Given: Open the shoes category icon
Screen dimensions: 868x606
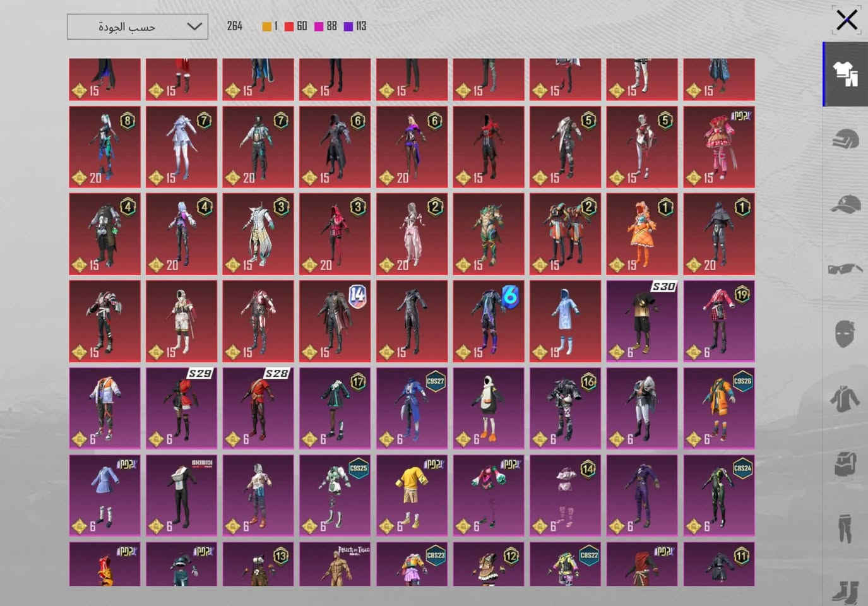Looking at the screenshot, I should (x=845, y=591).
